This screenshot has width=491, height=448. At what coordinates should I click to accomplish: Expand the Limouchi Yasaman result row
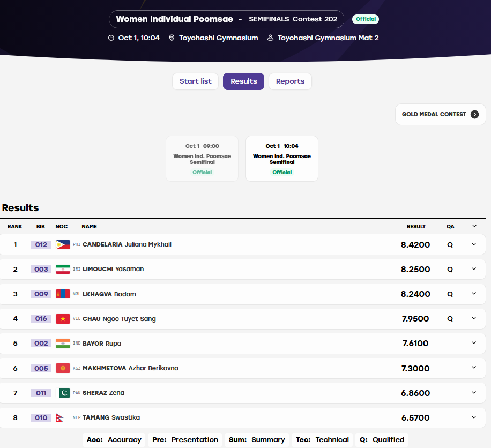pos(474,269)
